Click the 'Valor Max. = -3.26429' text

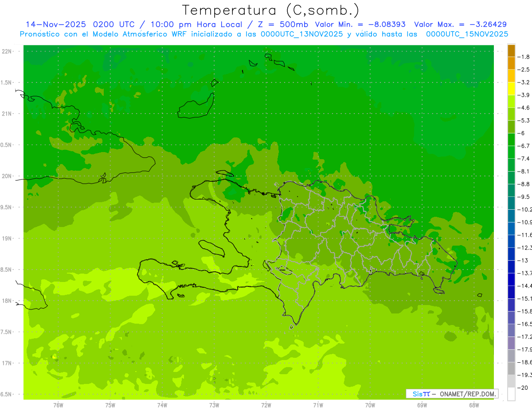click(x=460, y=24)
